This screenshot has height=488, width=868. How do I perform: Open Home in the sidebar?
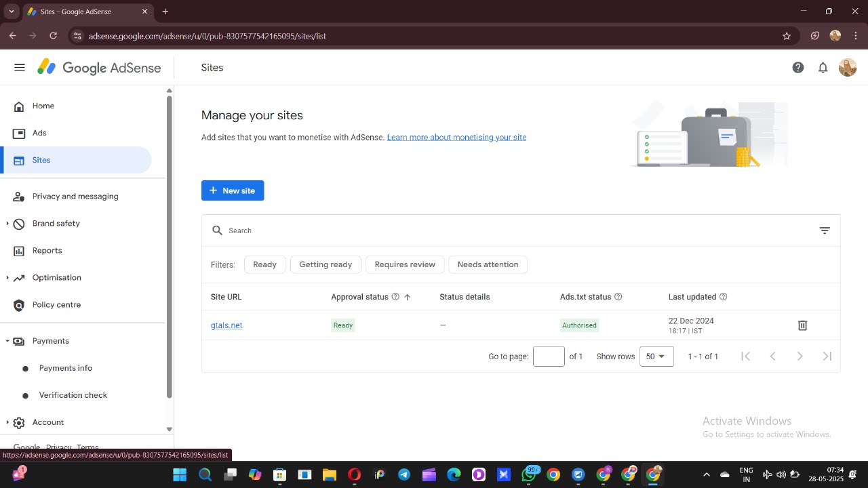pyautogui.click(x=76, y=106)
